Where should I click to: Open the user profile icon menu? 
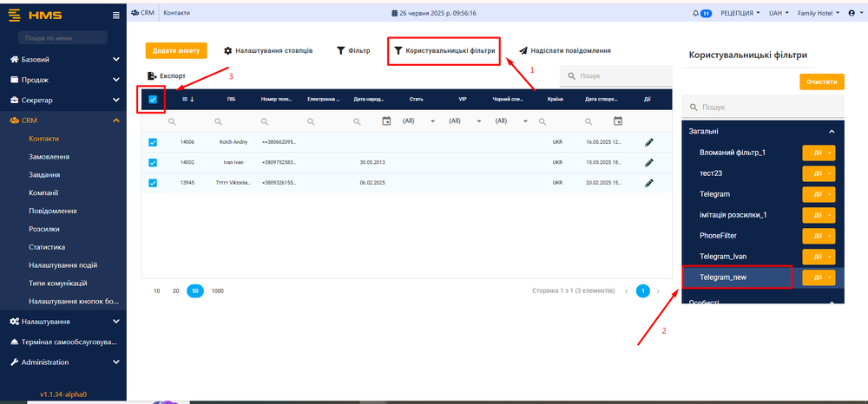(851, 13)
